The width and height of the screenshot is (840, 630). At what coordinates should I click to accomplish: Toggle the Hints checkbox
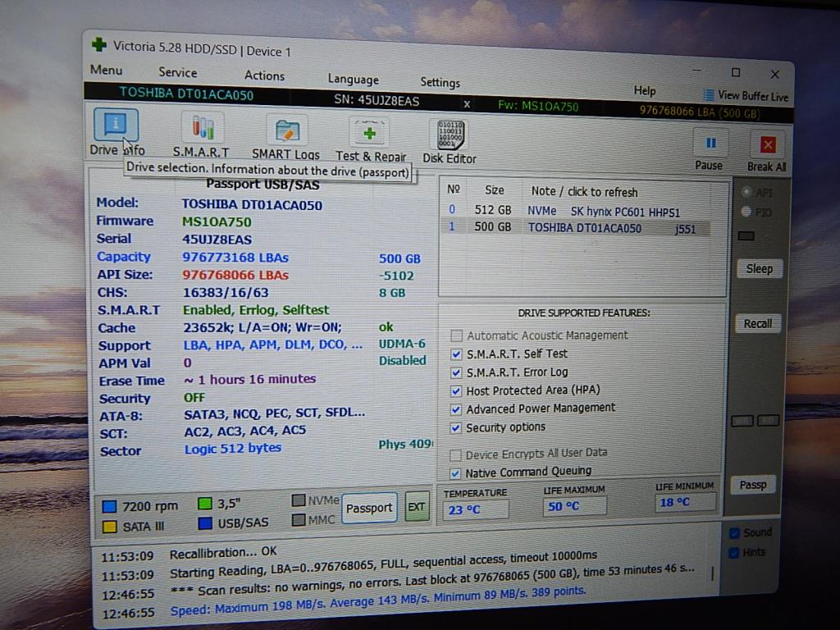[x=734, y=553]
